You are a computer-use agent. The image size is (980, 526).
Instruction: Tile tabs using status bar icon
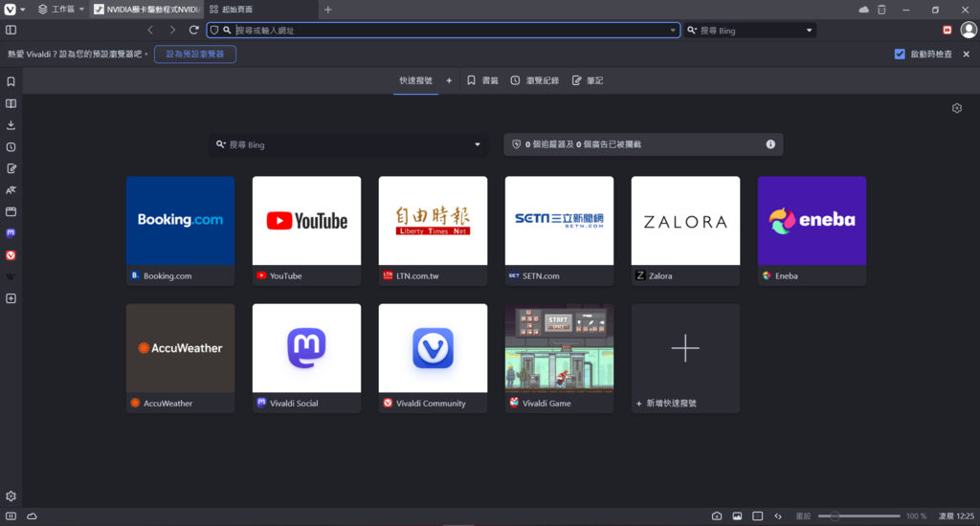(758, 516)
